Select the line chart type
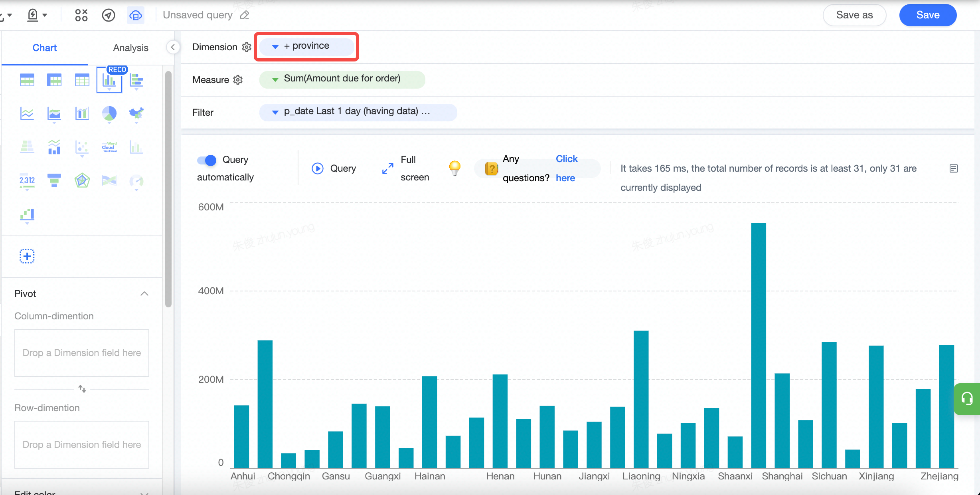The height and width of the screenshot is (495, 980). pos(27,114)
